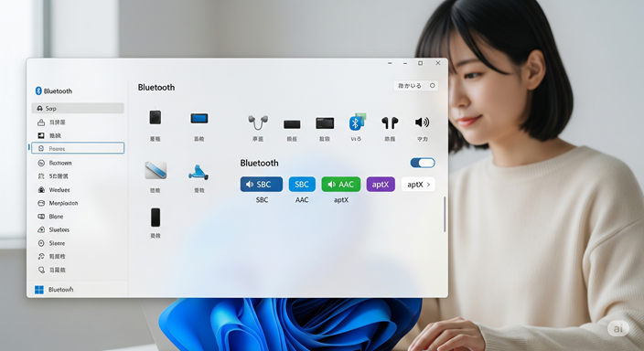Click the highlighted Peares search field
Image resolution: width=644 pixels, height=351 pixels.
pyautogui.click(x=78, y=148)
